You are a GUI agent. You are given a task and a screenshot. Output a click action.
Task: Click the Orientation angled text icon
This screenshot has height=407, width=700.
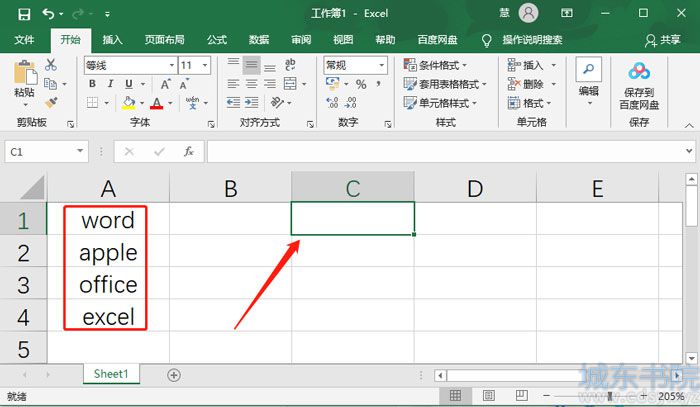pos(277,103)
